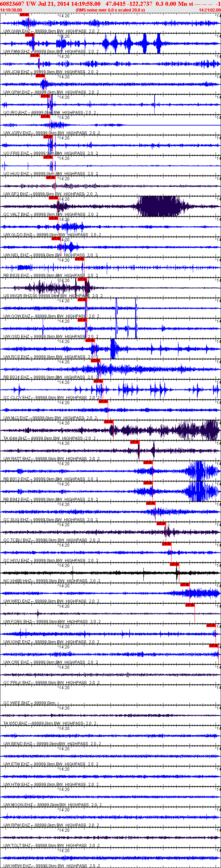Image resolution: width=221 pixels, height=868 pixels.
Task: Click the RMS noise scaling note
Action: [110, 10]
